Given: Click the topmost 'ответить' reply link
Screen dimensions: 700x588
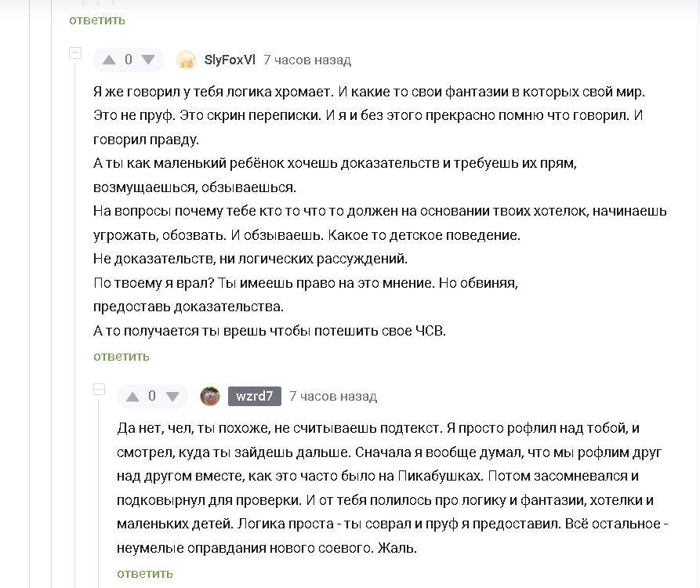Looking at the screenshot, I should point(97,20).
